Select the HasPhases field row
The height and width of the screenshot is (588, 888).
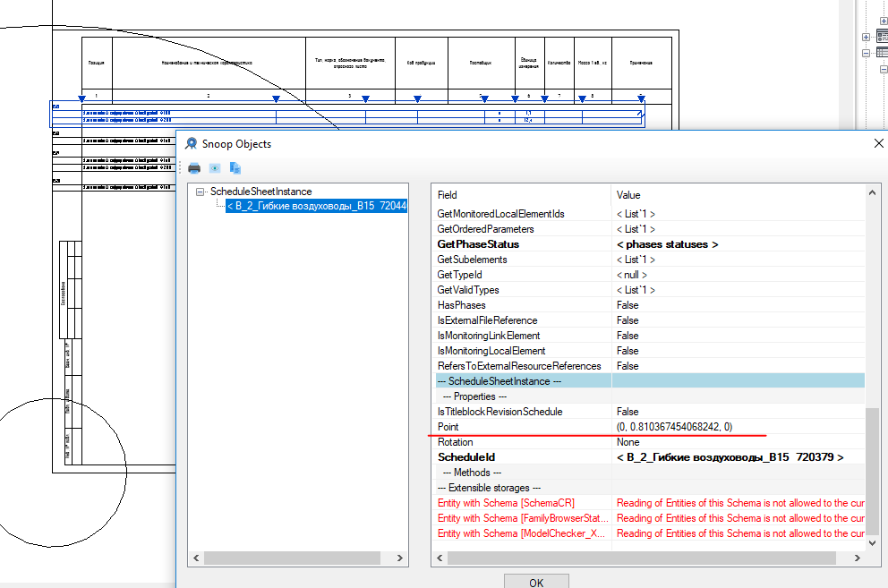tap(650, 305)
